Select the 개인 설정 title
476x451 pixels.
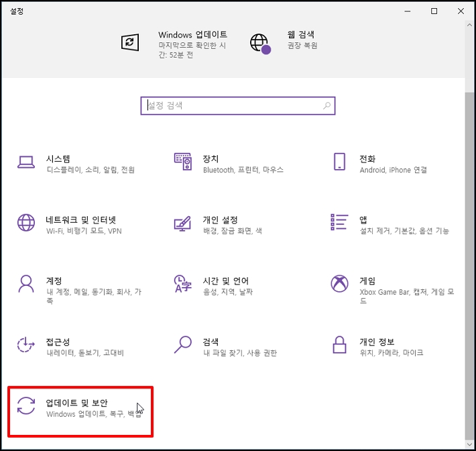click(221, 219)
